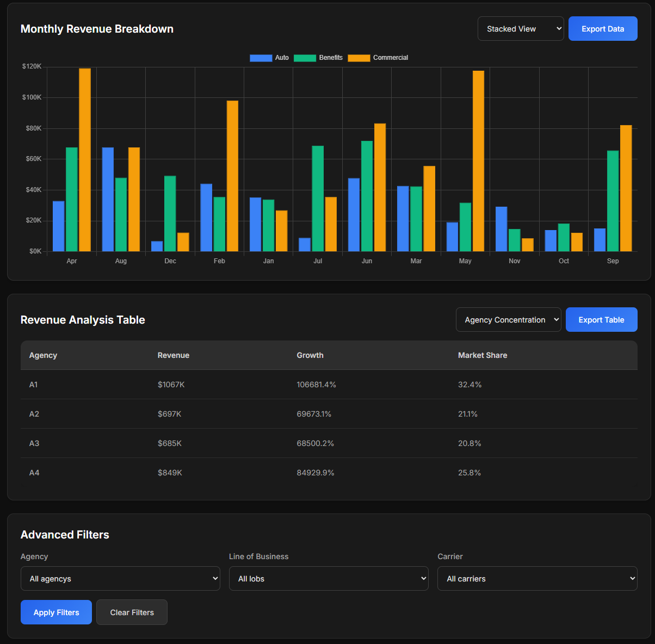Toggle the Commercial legend series
This screenshot has height=644, width=655.
(x=378, y=58)
